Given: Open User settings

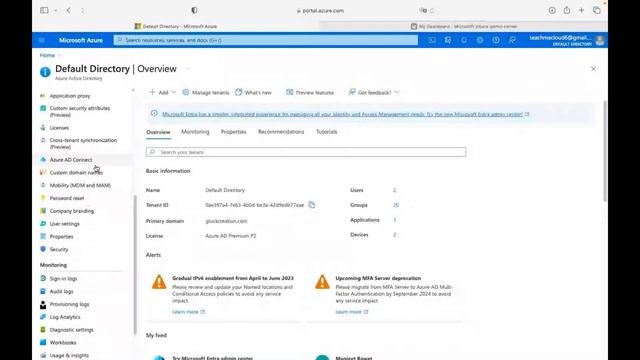Looking at the screenshot, I should pos(64,224).
